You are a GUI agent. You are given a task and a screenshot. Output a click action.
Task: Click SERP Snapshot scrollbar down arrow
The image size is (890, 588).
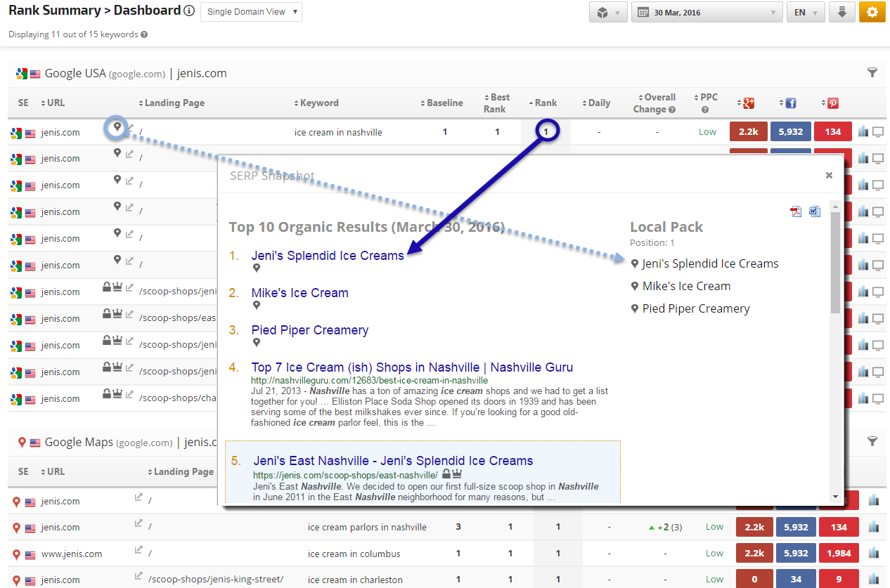tap(835, 497)
